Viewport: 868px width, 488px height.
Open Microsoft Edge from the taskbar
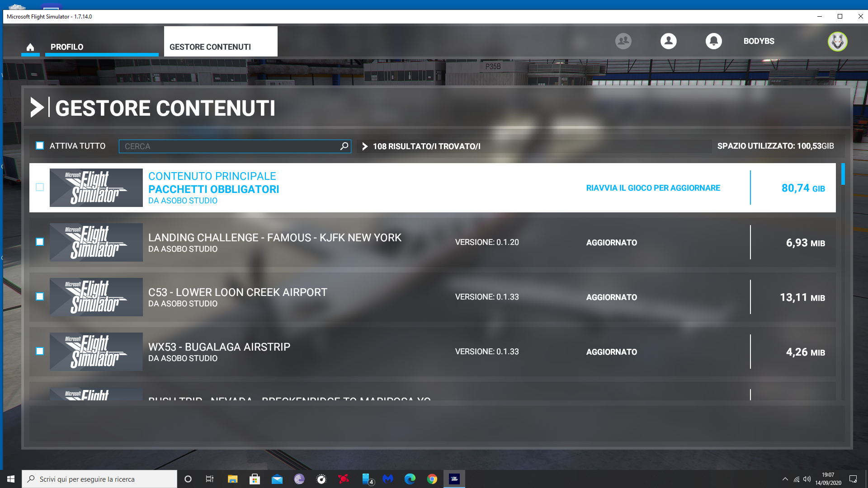click(410, 479)
